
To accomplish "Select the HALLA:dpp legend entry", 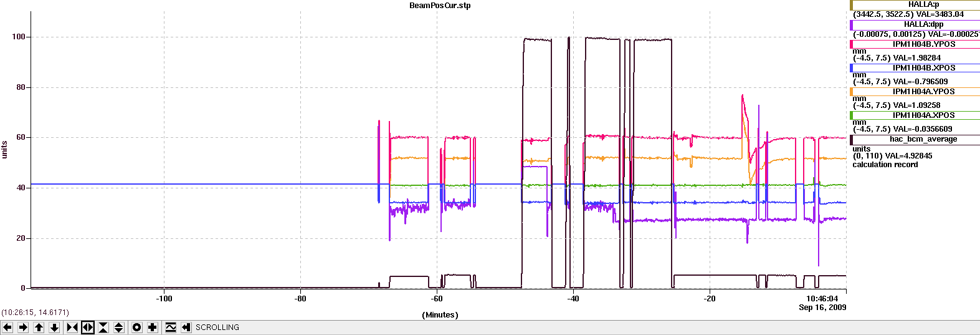I will coord(915,25).
